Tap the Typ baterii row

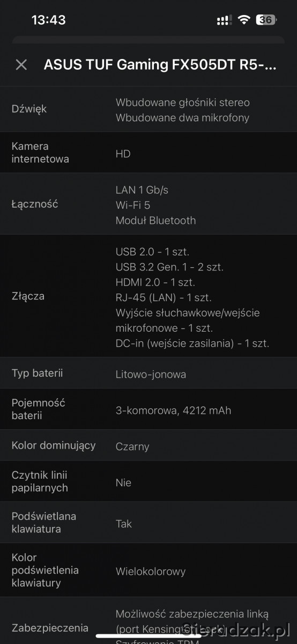tap(148, 373)
